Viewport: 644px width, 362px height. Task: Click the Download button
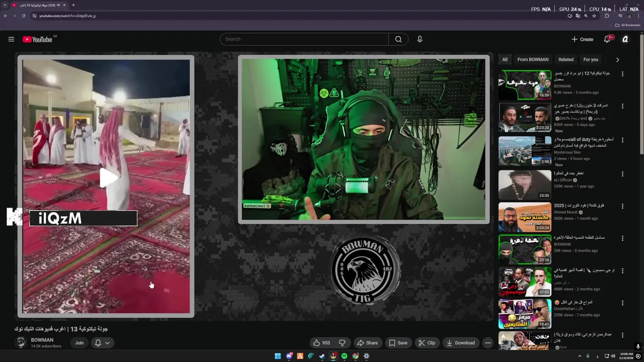(460, 343)
